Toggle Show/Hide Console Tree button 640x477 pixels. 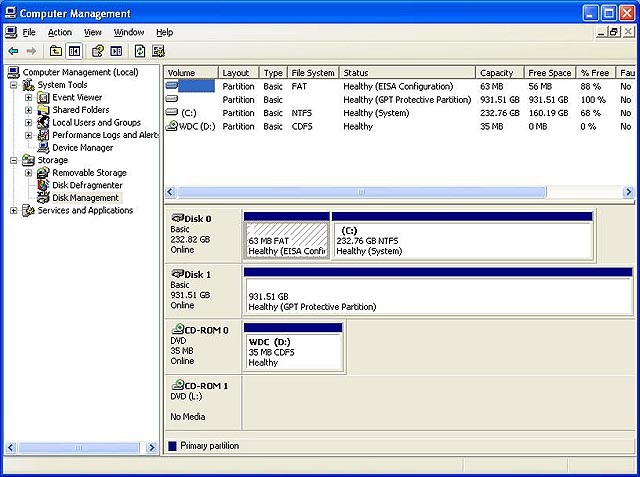click(x=74, y=51)
